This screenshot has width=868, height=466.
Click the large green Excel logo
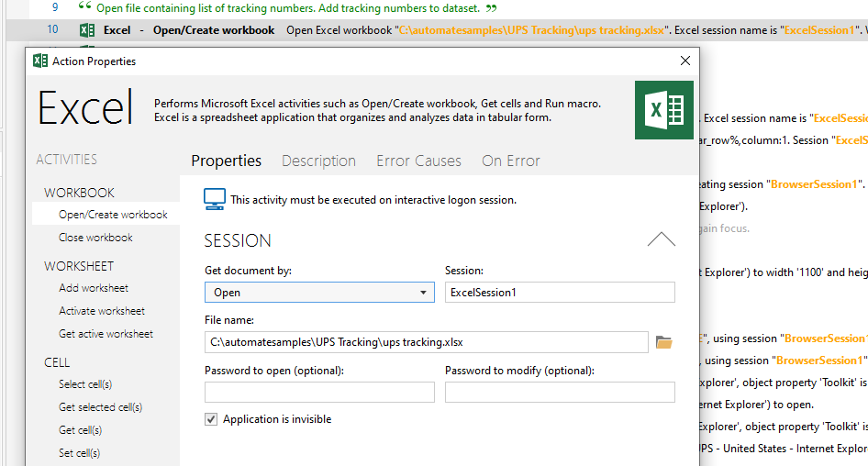[x=663, y=110]
